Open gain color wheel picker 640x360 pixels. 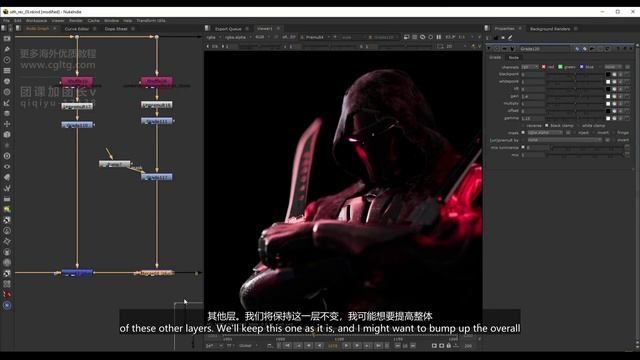pos(614,96)
